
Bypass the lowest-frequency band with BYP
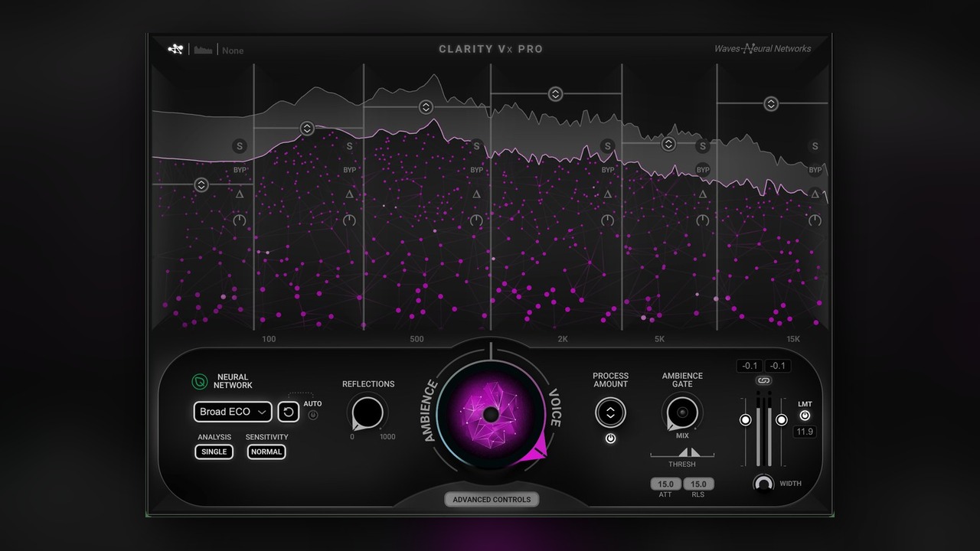240,170
